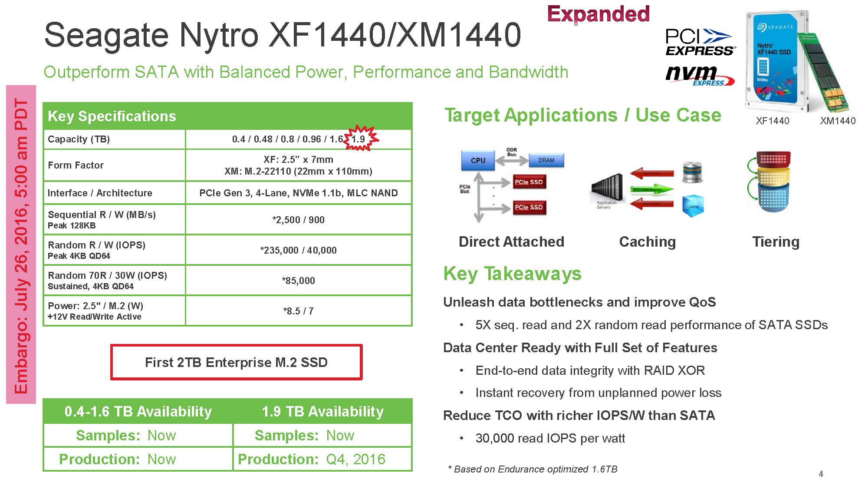
Task: Click the Target Applications / Use Case heading
Action: (582, 116)
